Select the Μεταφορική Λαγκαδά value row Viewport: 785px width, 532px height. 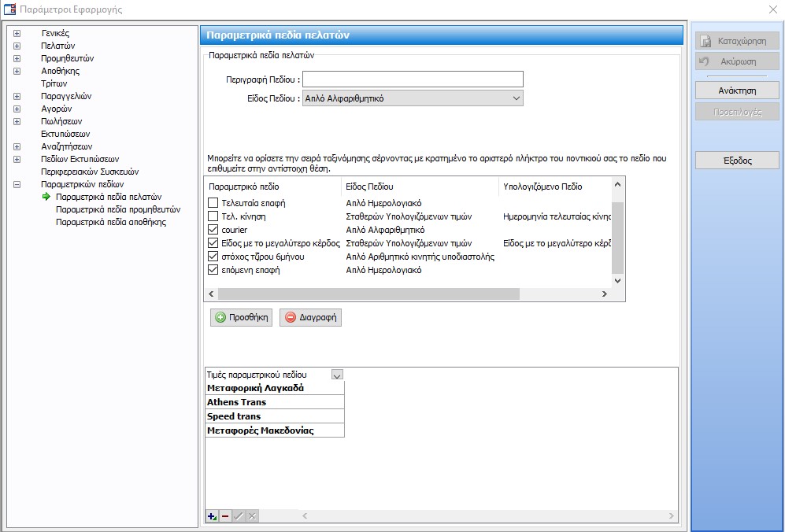pos(274,388)
